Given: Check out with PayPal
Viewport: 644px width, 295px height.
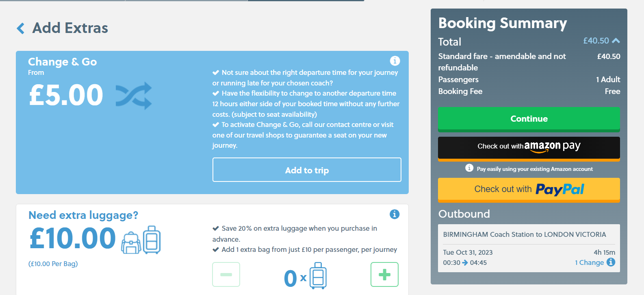Looking at the screenshot, I should coord(529,189).
